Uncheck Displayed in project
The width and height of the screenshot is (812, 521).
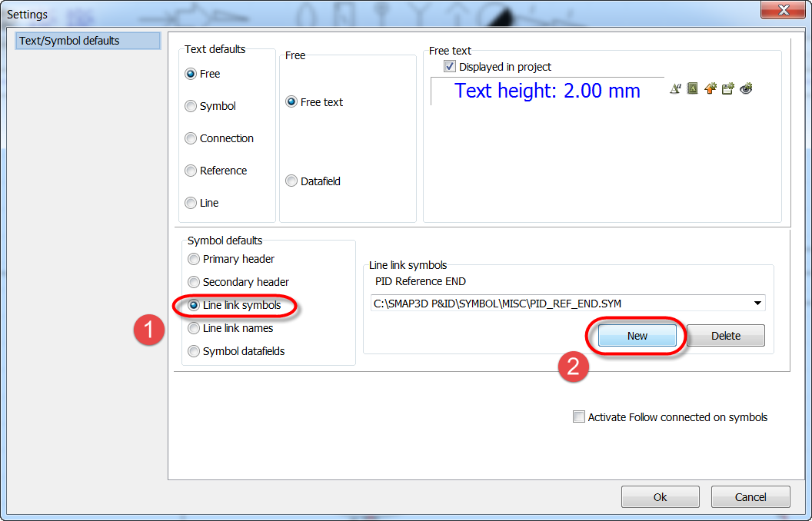tap(449, 67)
